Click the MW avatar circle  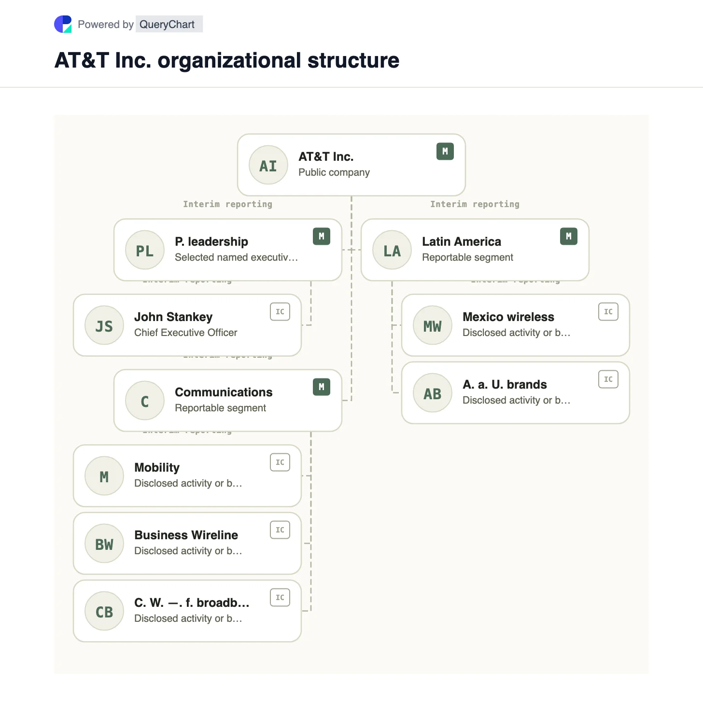pos(433,325)
